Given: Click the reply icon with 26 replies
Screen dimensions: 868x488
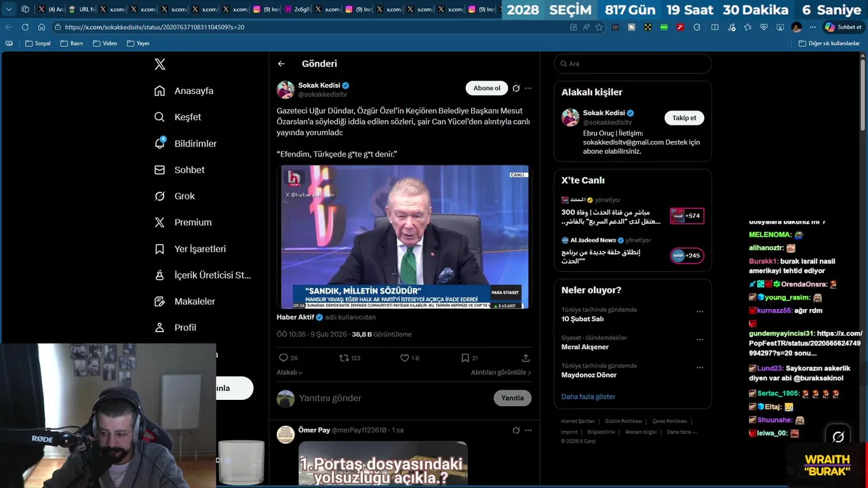Looking at the screenshot, I should pyautogui.click(x=283, y=358).
